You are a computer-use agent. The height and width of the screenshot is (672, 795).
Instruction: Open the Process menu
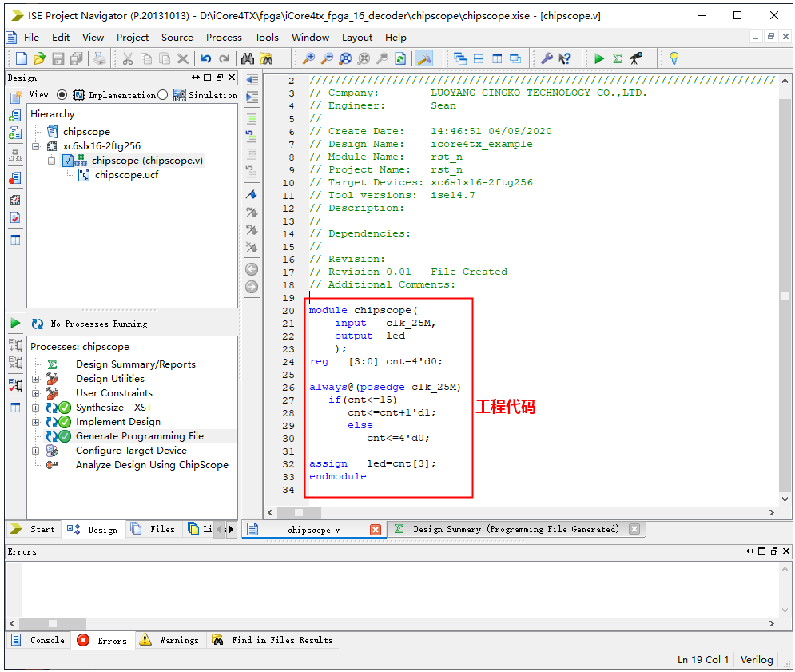click(x=224, y=37)
